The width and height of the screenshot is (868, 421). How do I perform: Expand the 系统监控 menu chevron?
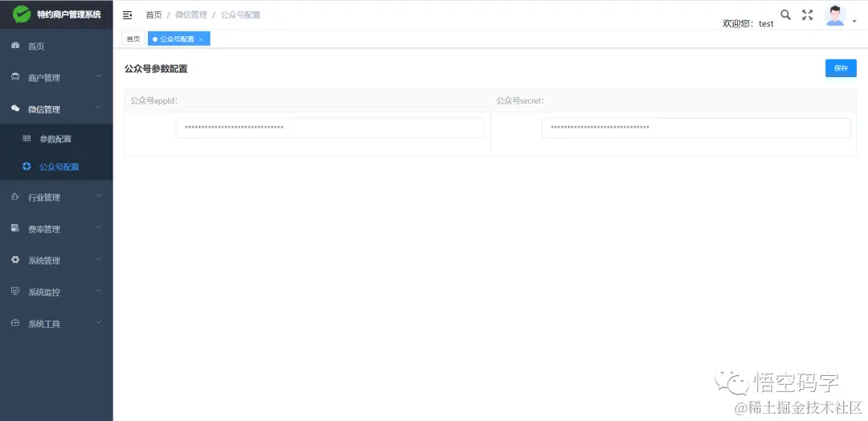99,290
